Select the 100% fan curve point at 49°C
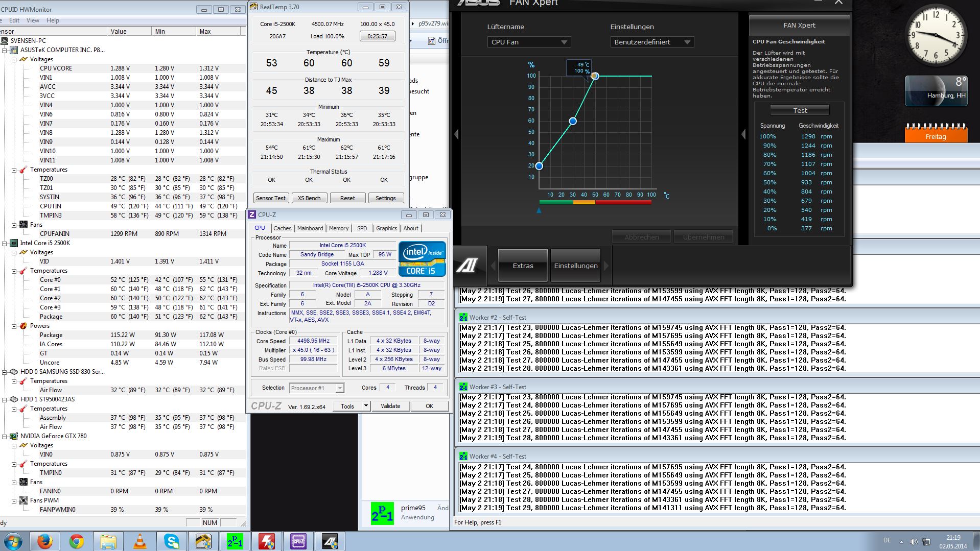The image size is (980, 551). pos(595,76)
